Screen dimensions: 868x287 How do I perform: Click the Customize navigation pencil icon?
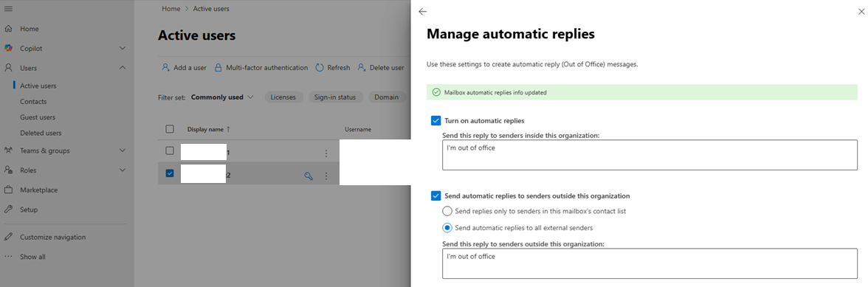pos(8,237)
